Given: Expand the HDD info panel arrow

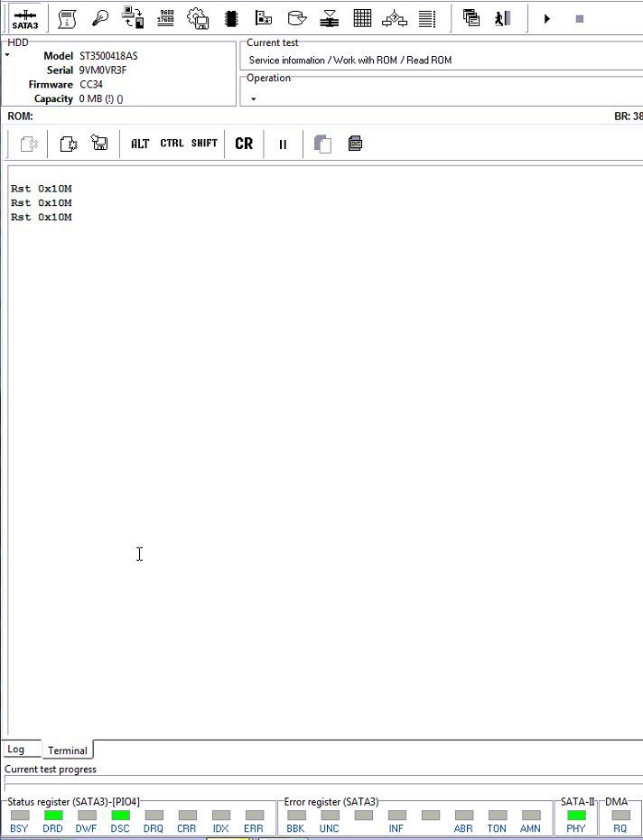Looking at the screenshot, I should pos(7,56).
